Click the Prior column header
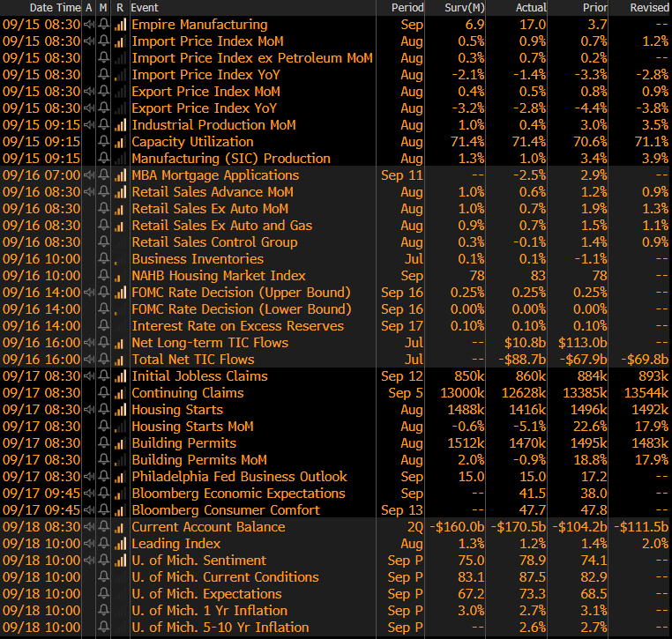The image size is (672, 639). point(595,8)
